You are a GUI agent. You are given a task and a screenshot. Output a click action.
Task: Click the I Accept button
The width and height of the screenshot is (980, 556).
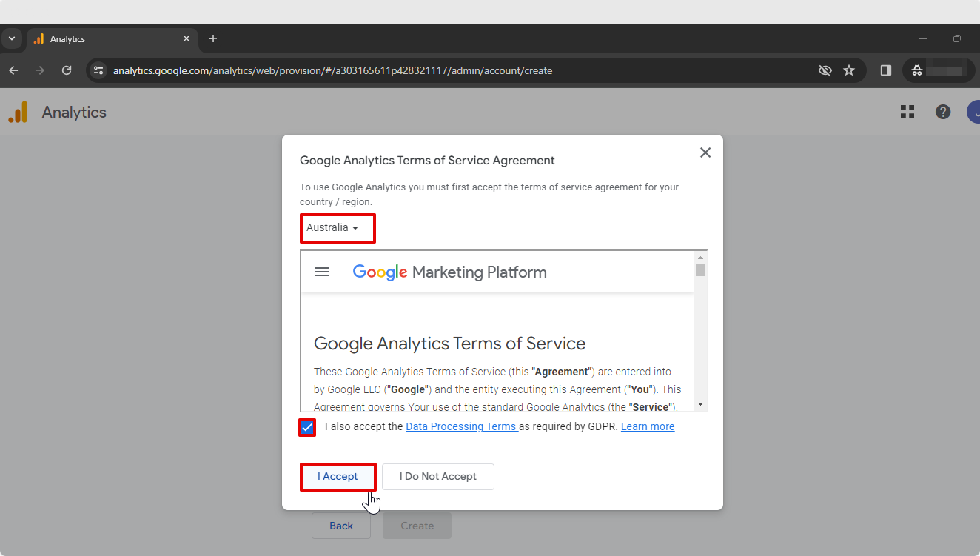(x=338, y=477)
